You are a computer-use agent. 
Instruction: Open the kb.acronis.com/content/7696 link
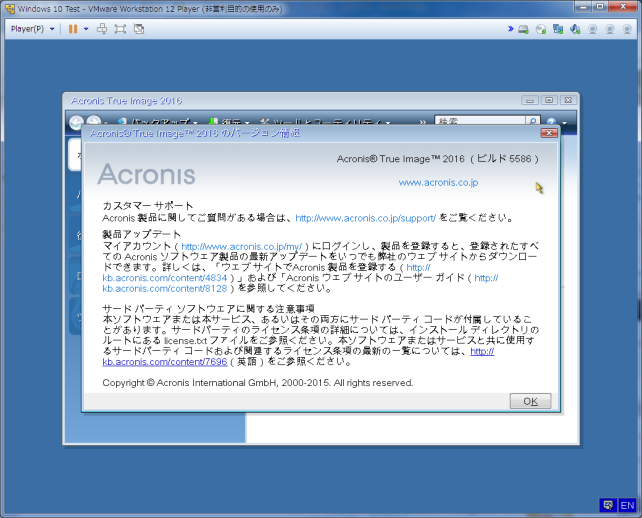pyautogui.click(x=165, y=362)
